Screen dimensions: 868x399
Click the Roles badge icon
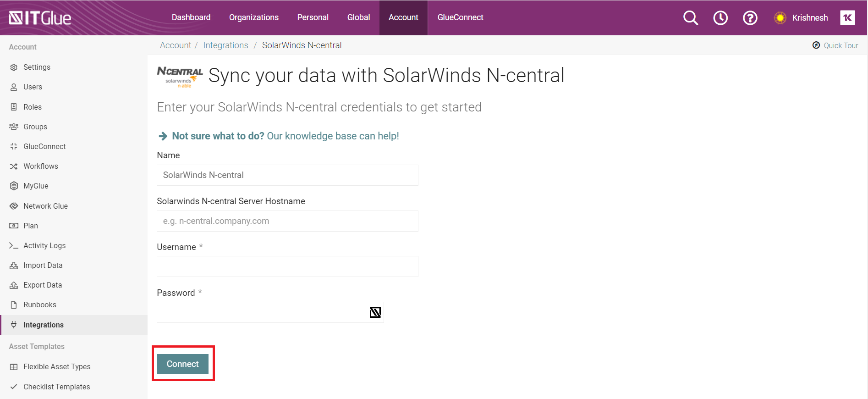(14, 107)
